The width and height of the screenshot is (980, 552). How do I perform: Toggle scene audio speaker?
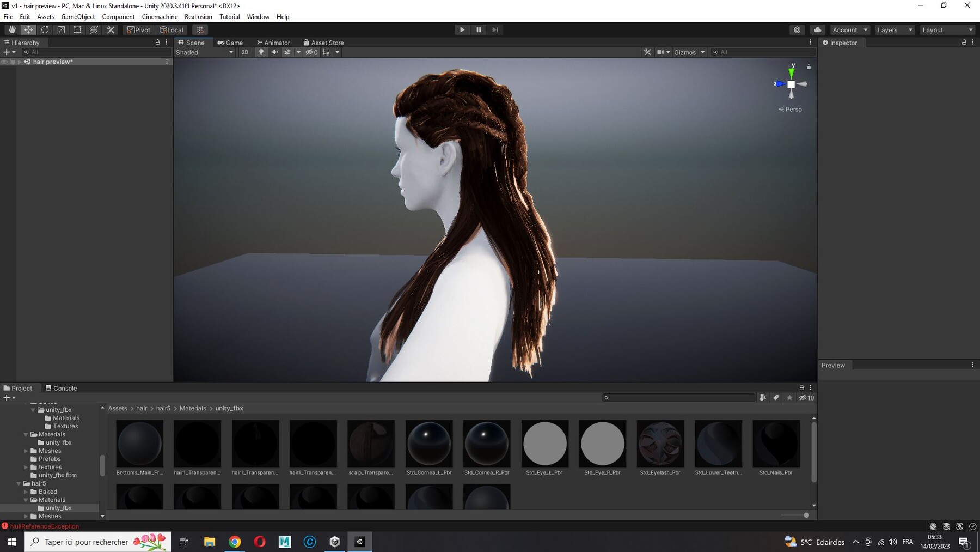[x=274, y=52]
